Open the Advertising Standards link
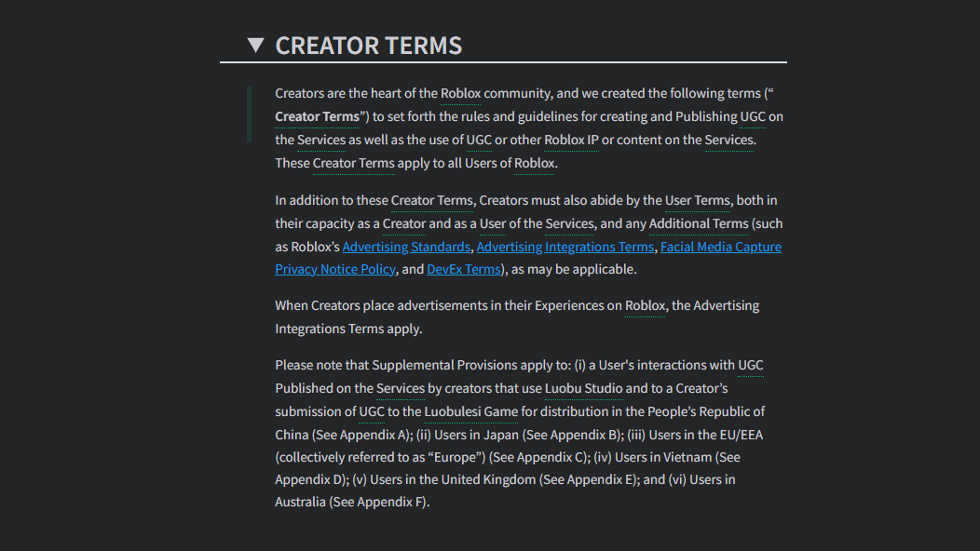 [x=406, y=247]
